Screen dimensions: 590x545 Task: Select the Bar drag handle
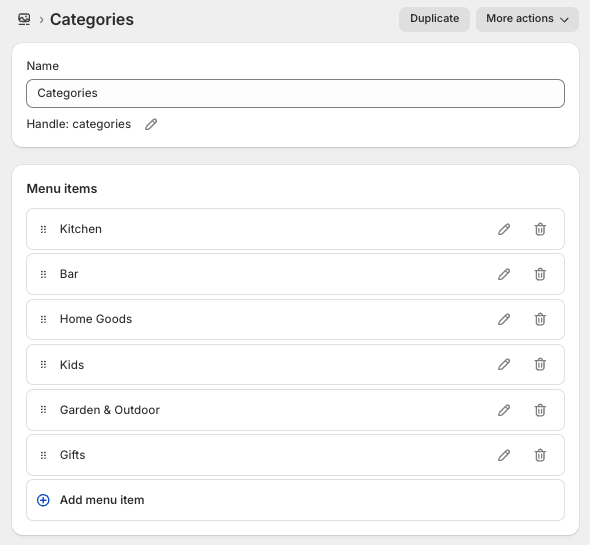pyautogui.click(x=43, y=274)
